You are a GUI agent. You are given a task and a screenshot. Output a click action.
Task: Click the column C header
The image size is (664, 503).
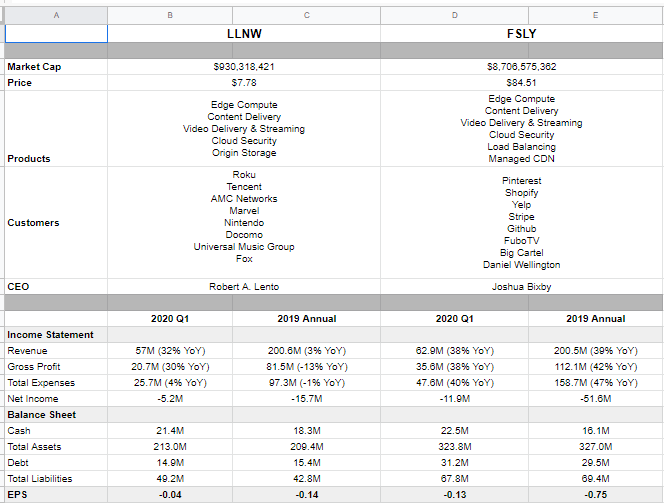click(306, 14)
